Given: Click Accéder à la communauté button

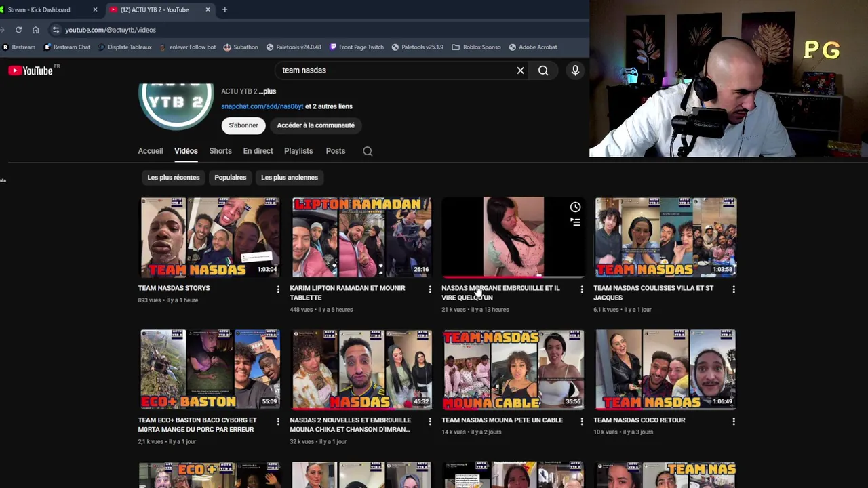Looking at the screenshot, I should [315, 125].
